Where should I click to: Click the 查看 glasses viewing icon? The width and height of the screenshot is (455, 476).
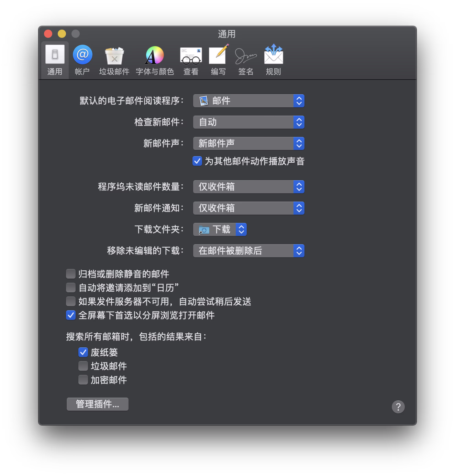coord(191,56)
